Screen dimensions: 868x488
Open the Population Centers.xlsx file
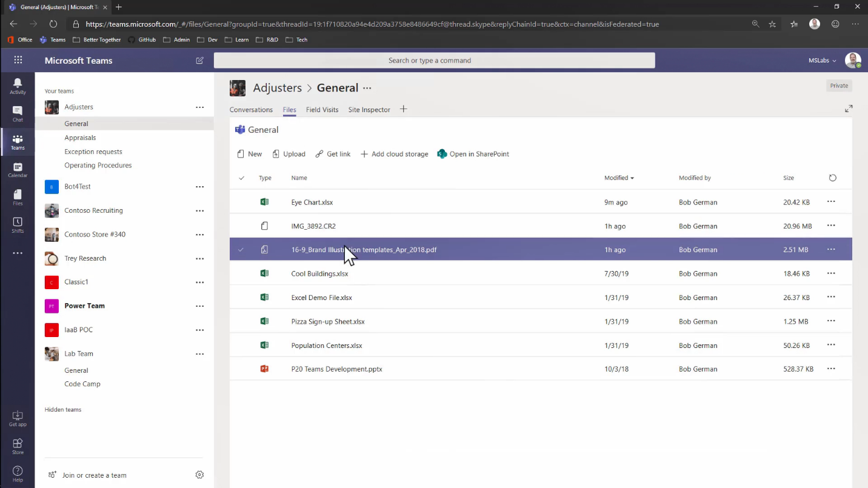coord(326,346)
